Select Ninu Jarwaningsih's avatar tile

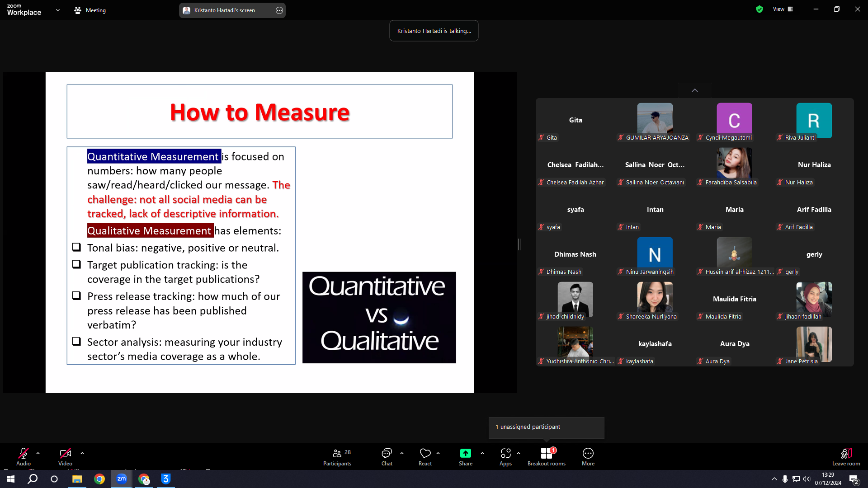655,255
